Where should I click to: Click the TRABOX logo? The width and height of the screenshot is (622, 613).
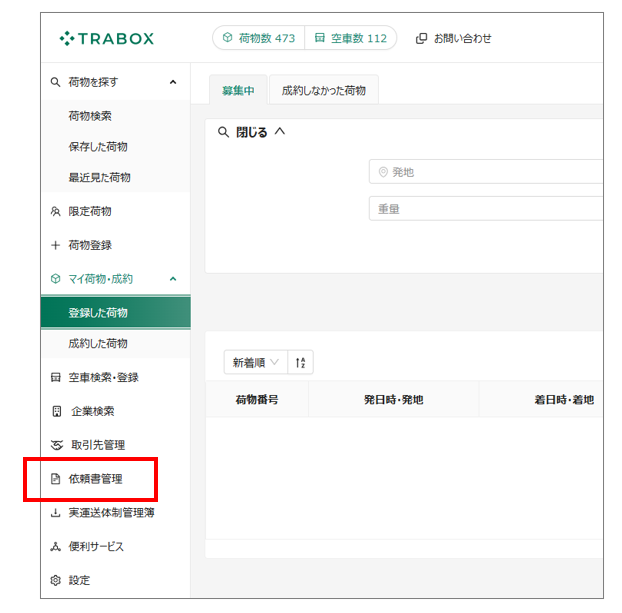point(106,38)
